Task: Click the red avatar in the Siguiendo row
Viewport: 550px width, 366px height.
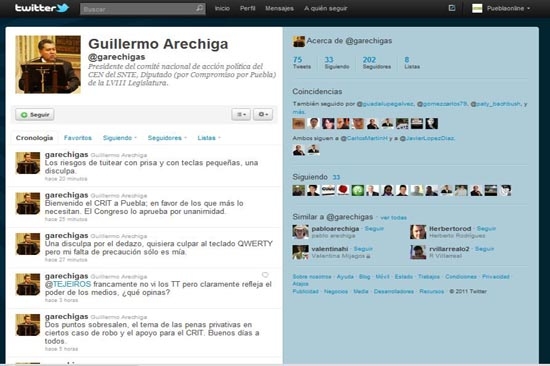Action: (x=343, y=190)
